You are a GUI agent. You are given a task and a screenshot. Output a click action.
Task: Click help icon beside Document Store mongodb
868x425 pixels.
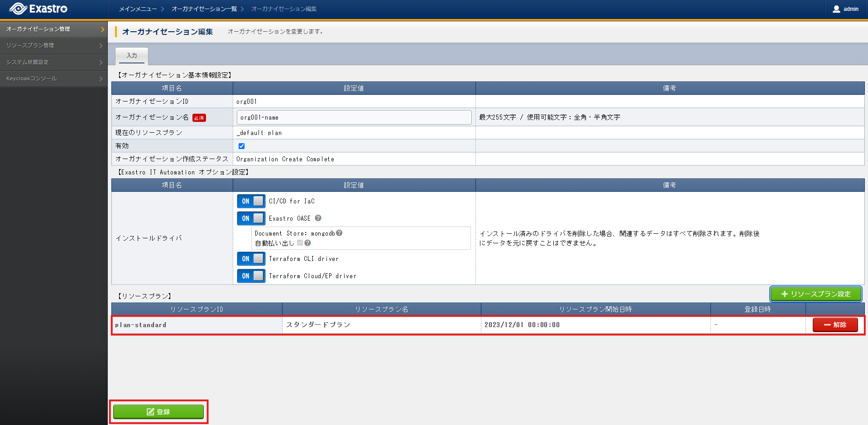coord(339,233)
